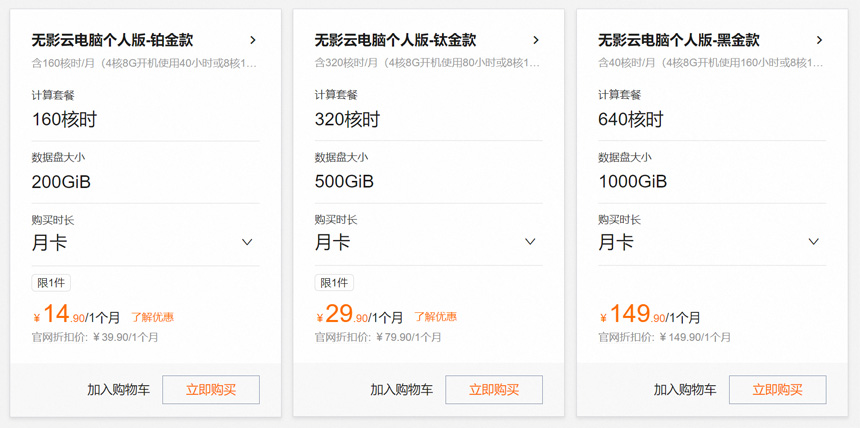Open 了解优惠 link on 钛金款 card
Image resolution: width=860 pixels, height=428 pixels.
coord(435,317)
